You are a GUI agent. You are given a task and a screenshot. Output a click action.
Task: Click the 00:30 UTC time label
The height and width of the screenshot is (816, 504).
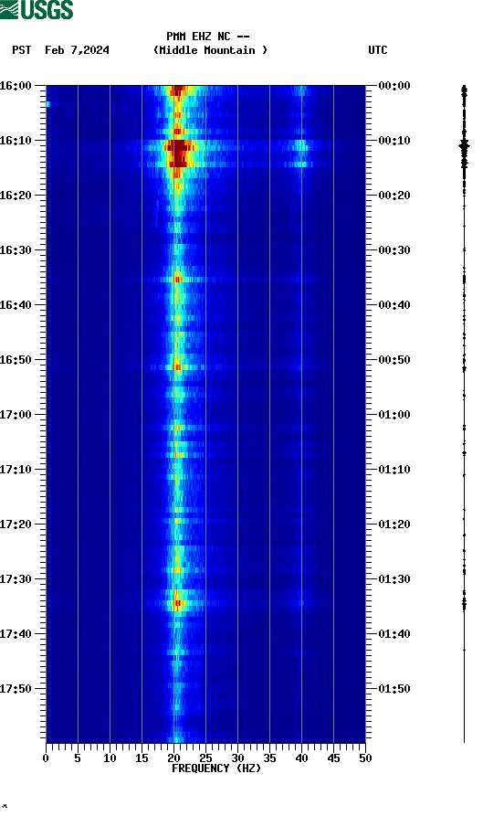394,250
